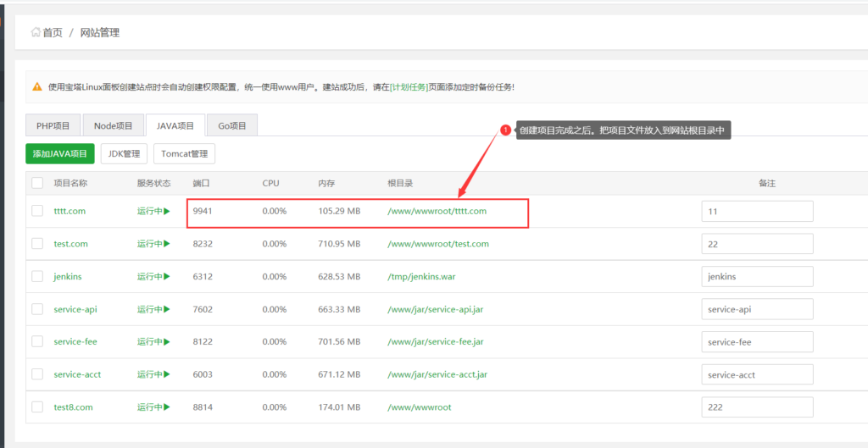Open path /www/jar/service-api.jar
The width and height of the screenshot is (868, 448).
pyautogui.click(x=435, y=309)
